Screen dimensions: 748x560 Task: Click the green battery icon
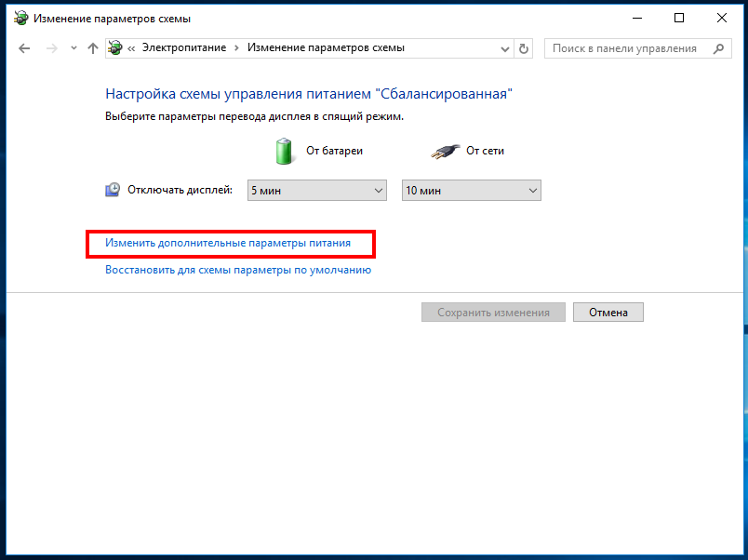(284, 152)
